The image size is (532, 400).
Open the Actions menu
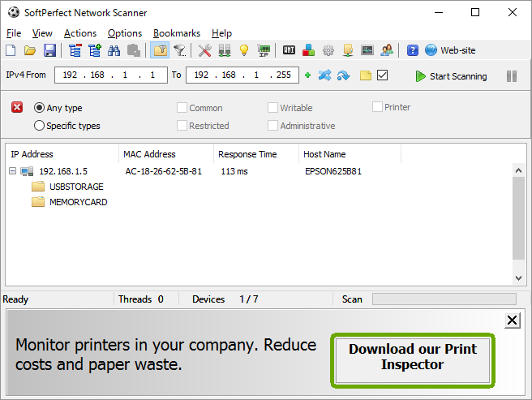click(80, 33)
